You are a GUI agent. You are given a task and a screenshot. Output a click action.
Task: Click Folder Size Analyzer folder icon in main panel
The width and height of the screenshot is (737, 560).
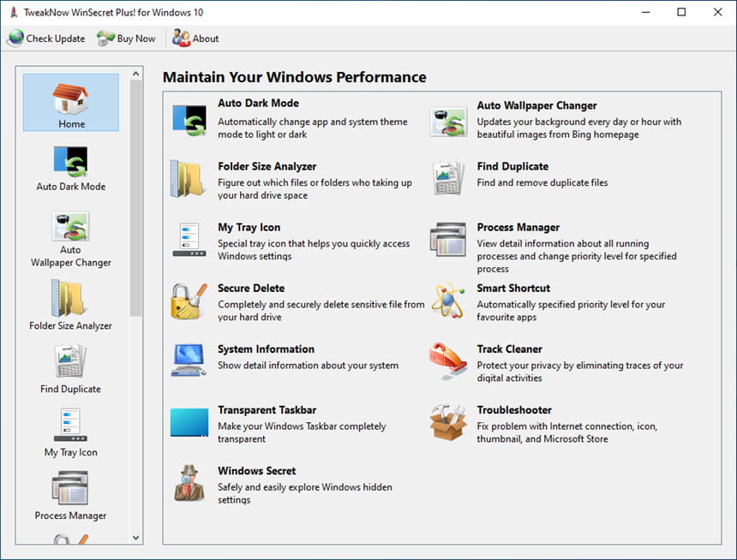pos(187,178)
